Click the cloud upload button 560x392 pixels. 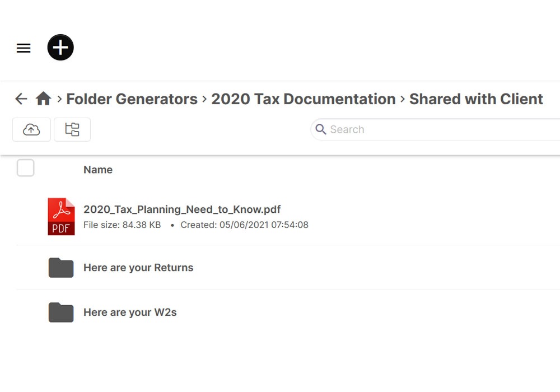click(x=31, y=129)
